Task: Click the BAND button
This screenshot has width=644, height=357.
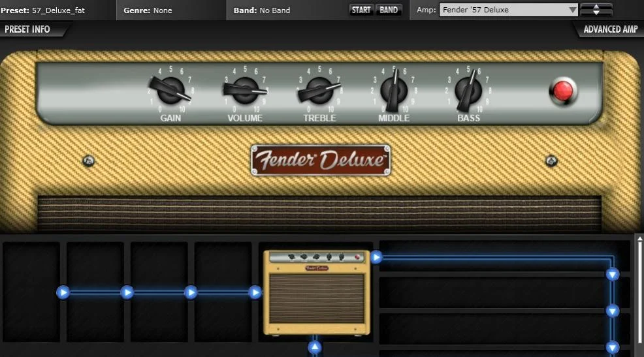Action: [x=389, y=10]
